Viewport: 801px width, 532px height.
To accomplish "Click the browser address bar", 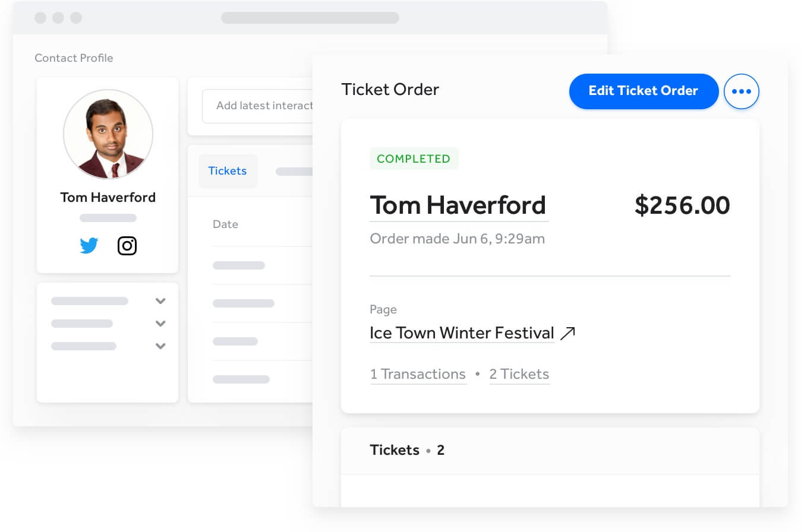I will 310,18.
